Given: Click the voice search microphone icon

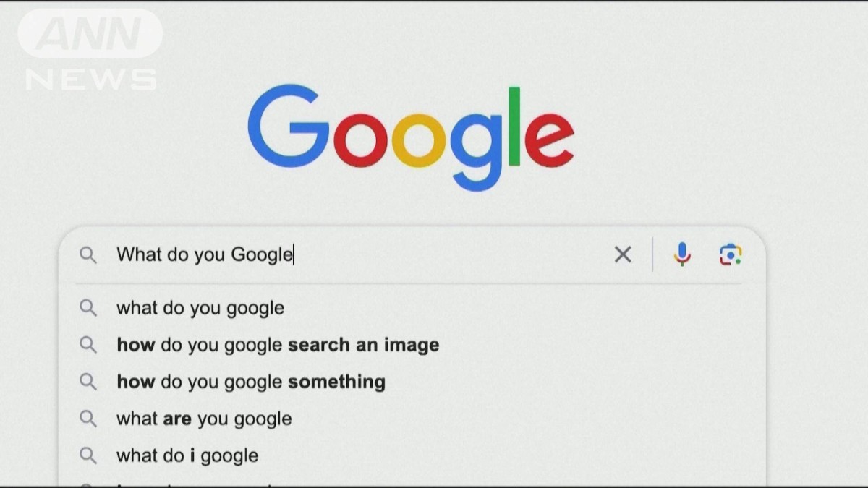Looking at the screenshot, I should [x=681, y=254].
